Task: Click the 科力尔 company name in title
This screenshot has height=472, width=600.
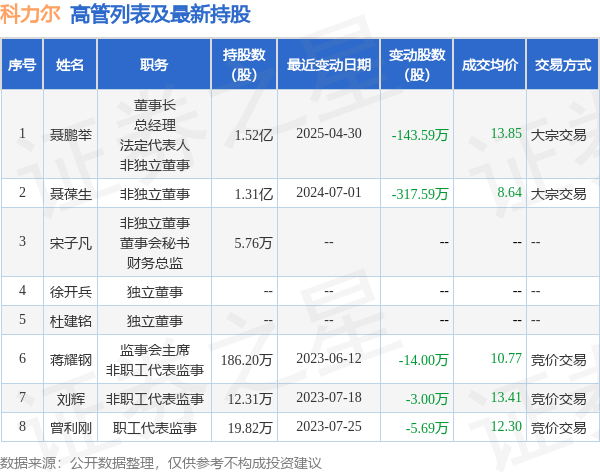Action: click(x=30, y=15)
